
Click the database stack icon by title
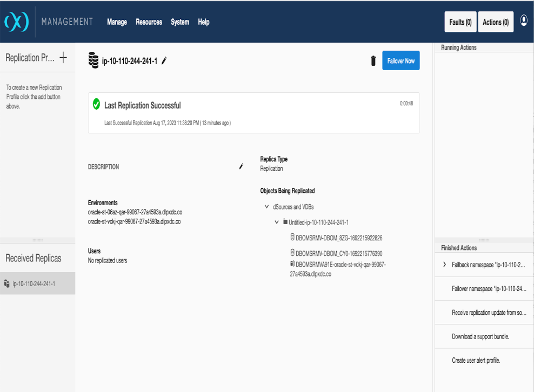coord(94,60)
